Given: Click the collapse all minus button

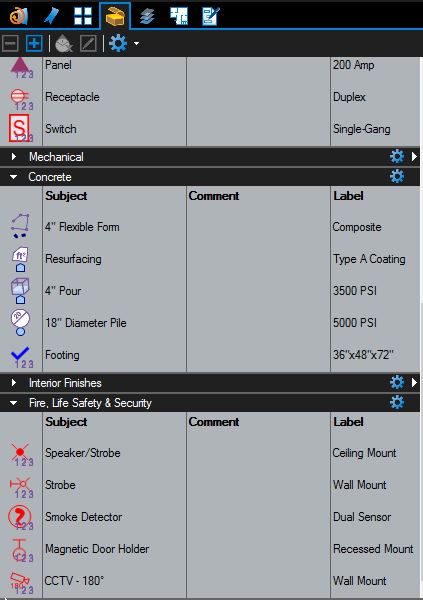Looking at the screenshot, I should pyautogui.click(x=10, y=43).
